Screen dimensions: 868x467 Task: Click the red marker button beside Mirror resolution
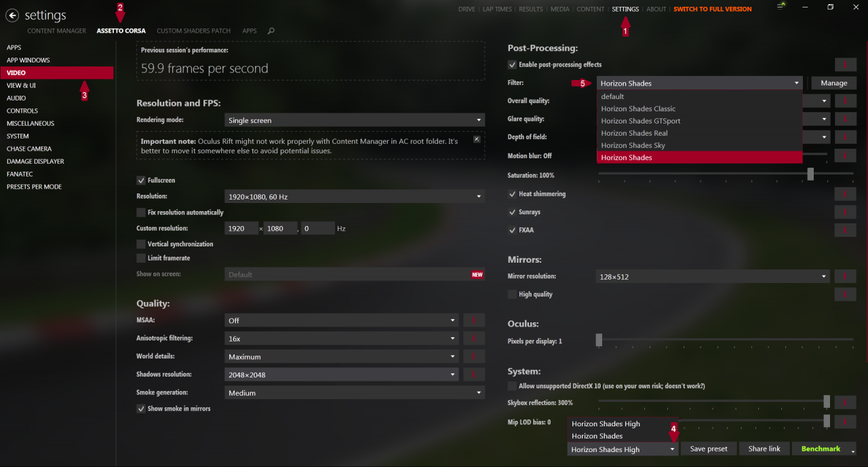(845, 276)
